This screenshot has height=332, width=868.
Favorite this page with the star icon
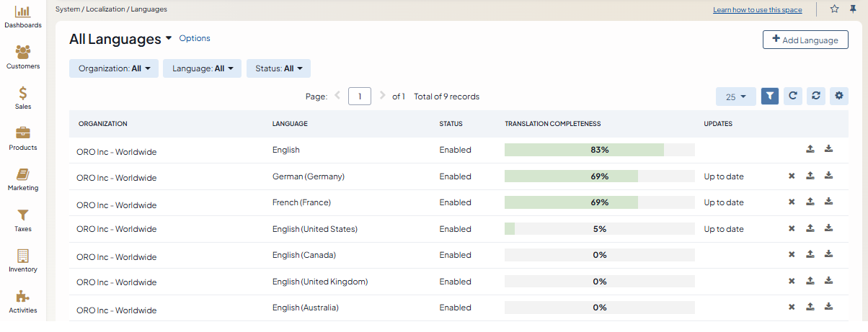coord(834,9)
